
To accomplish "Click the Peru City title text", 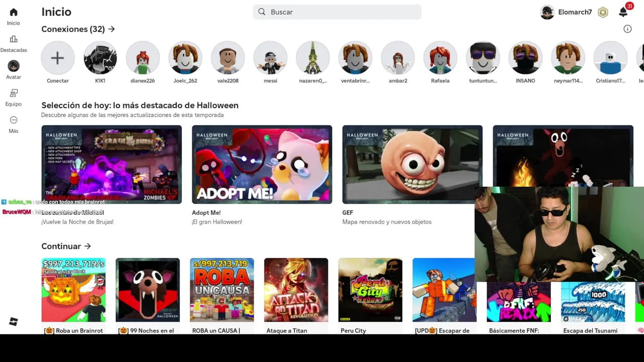I will pyautogui.click(x=353, y=331).
